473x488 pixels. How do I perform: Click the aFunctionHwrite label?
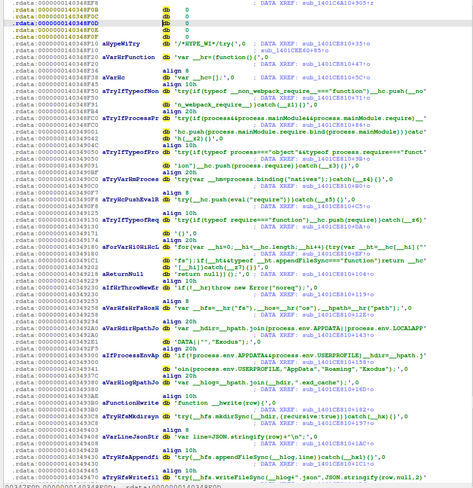click(130, 403)
